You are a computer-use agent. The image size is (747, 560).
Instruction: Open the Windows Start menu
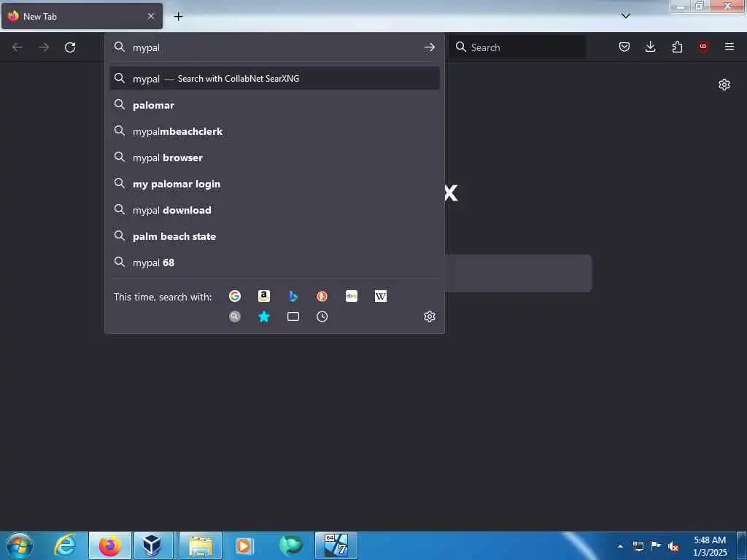pyautogui.click(x=20, y=545)
